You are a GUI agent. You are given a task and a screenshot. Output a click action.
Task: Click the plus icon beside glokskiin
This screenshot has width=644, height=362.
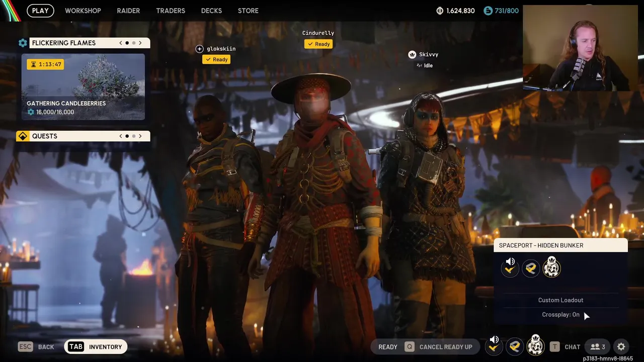pos(200,49)
